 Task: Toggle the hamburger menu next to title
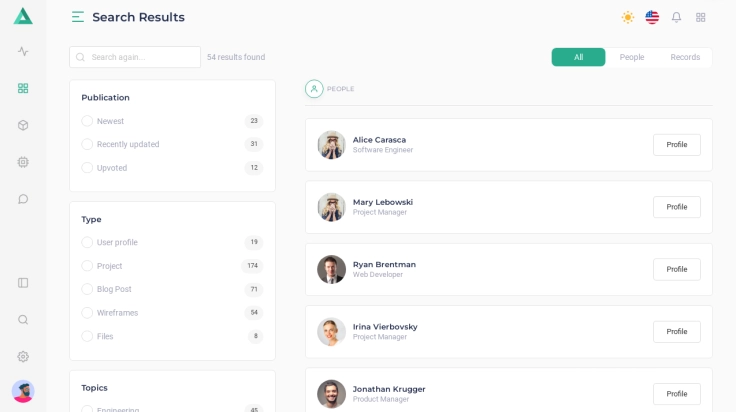point(78,17)
